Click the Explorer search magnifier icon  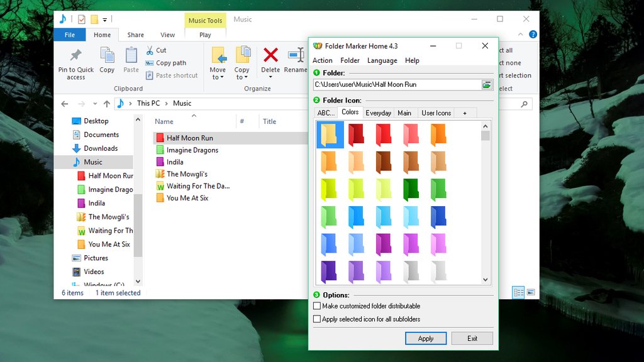(524, 104)
